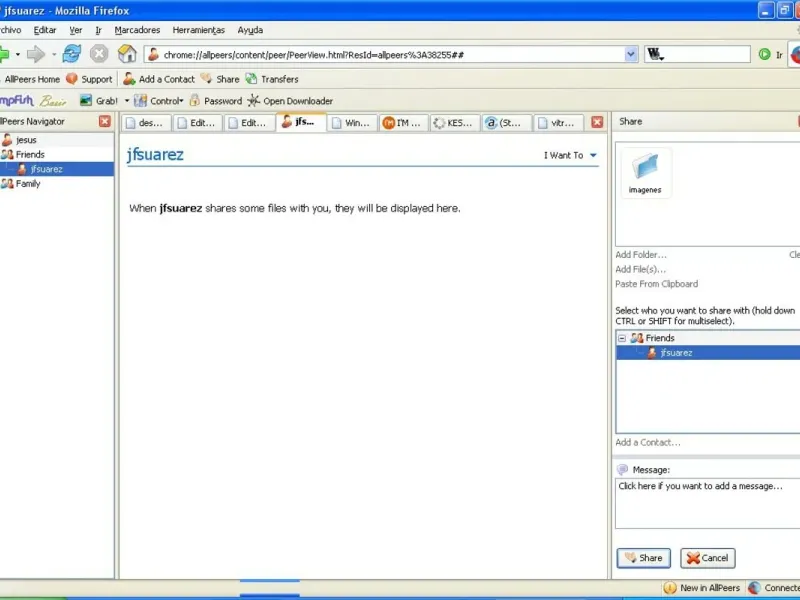Switch to the '(St...' tab

[507, 123]
